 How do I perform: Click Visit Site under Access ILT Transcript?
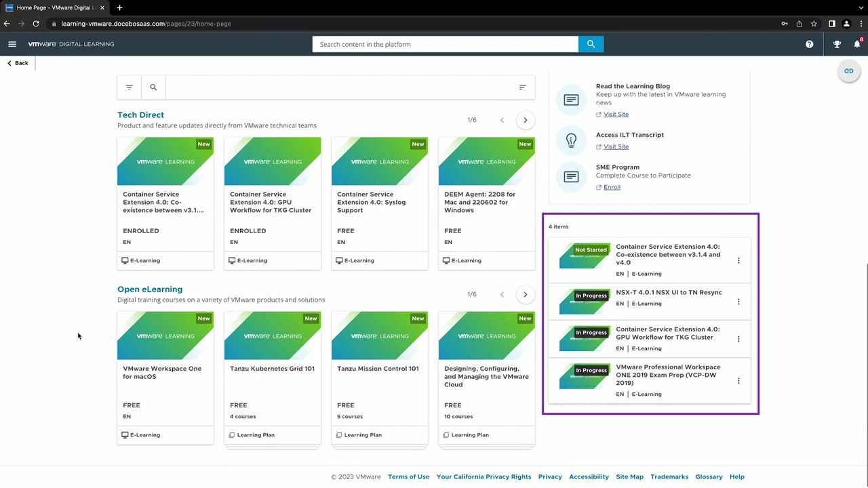coord(616,146)
